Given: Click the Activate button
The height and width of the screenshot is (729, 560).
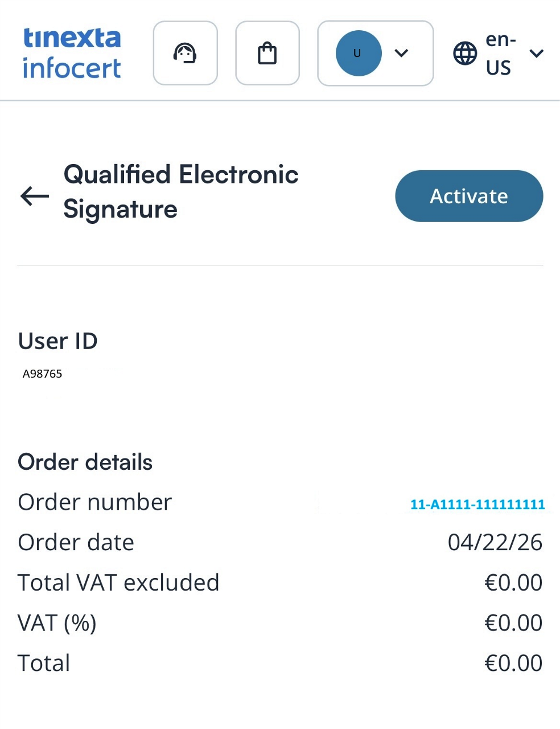Looking at the screenshot, I should pyautogui.click(x=469, y=196).
